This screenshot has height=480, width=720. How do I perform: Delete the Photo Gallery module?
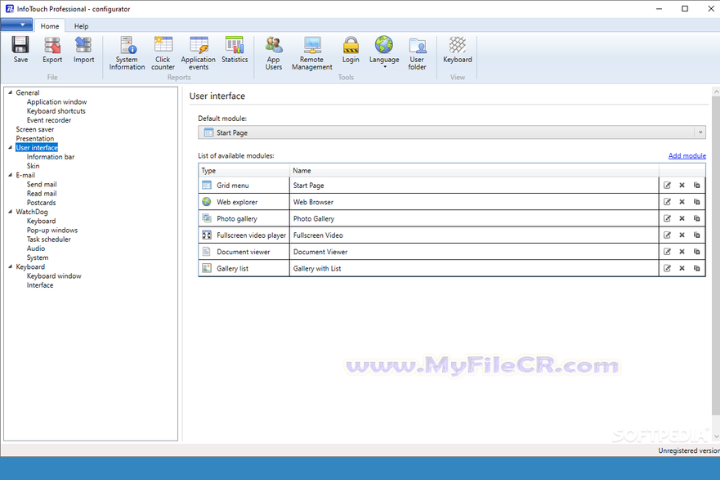pyautogui.click(x=682, y=218)
